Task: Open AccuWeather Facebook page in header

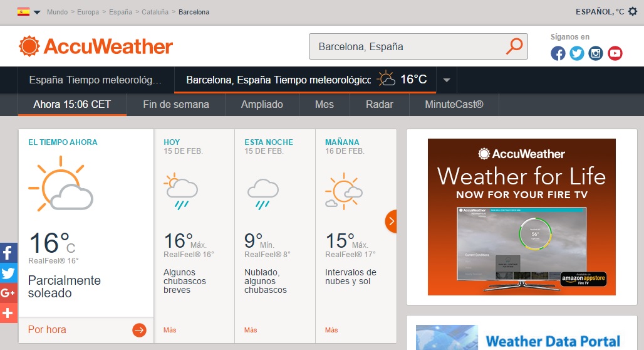Action: point(558,53)
